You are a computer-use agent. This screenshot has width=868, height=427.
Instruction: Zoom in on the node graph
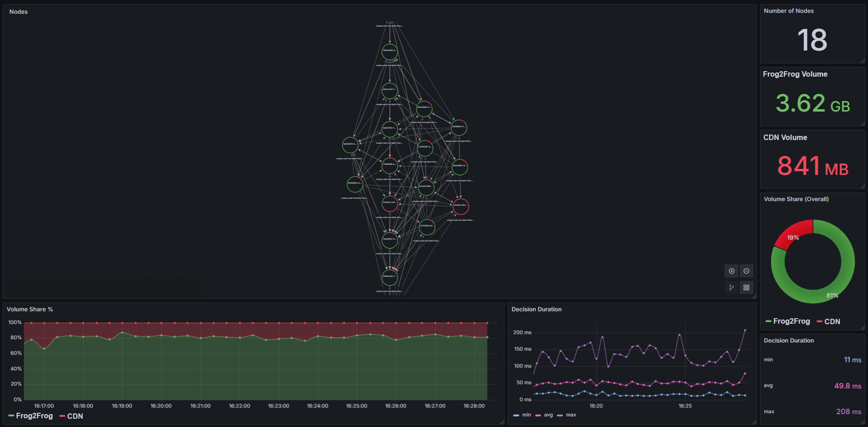click(x=731, y=271)
